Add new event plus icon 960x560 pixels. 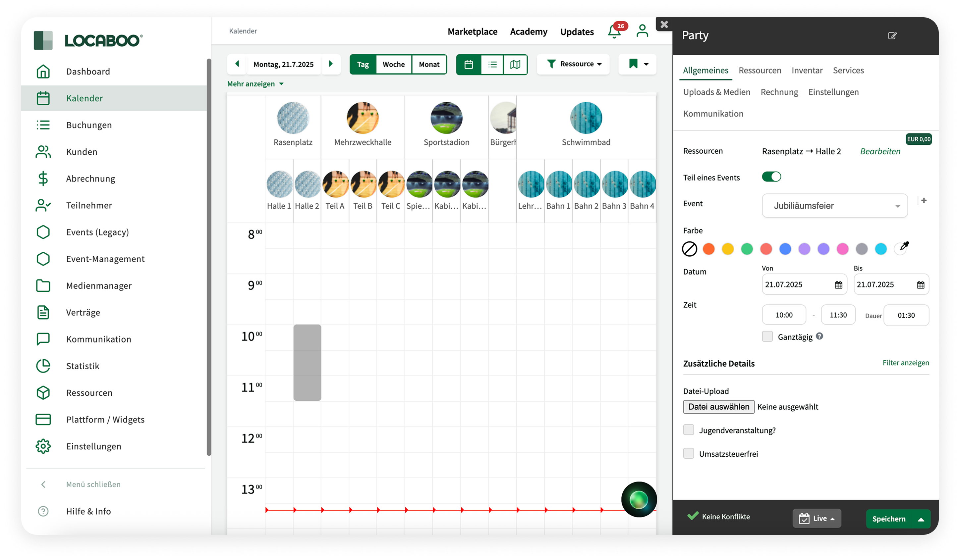pyautogui.click(x=924, y=201)
